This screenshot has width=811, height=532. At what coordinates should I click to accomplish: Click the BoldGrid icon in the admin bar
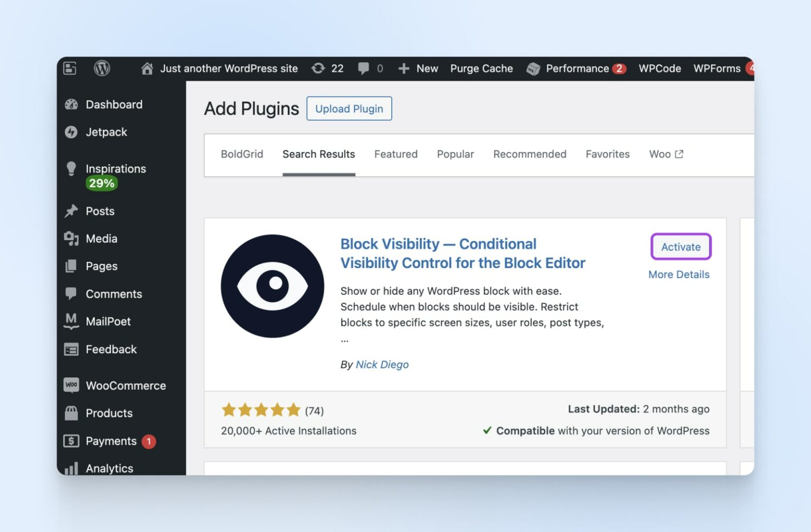coord(70,68)
